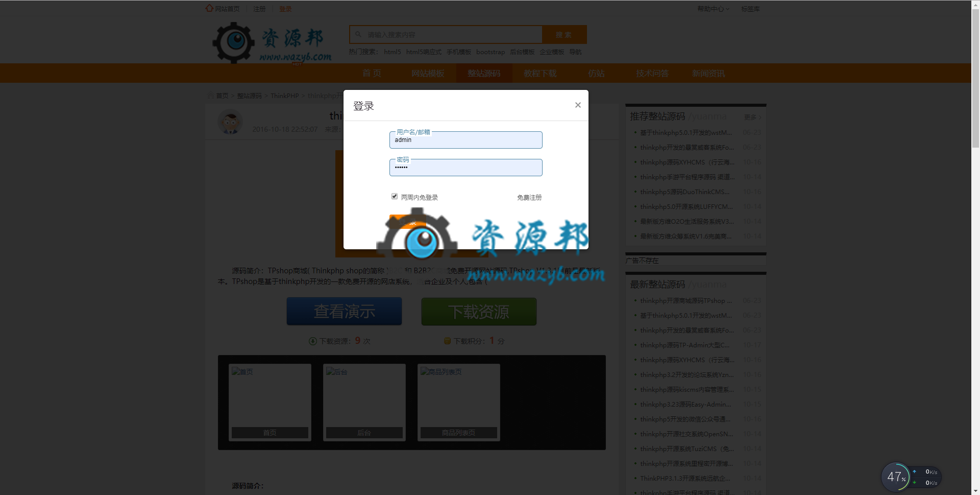Viewport: 980px width, 495px height.
Task: Open the 注册 link in top bar
Action: [x=259, y=9]
